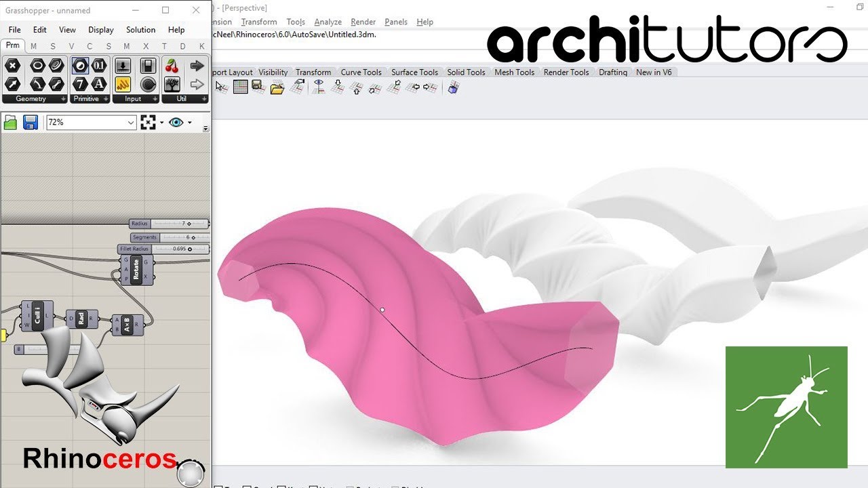Click the pointer-on-grid CPlane icon in Rhino toolbar
868x488 pixels.
222,87
